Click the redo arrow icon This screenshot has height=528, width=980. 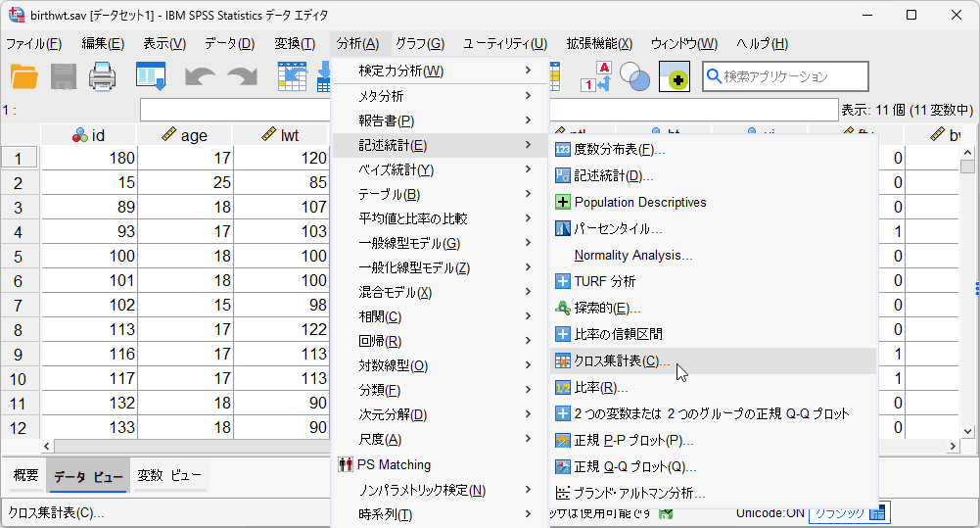pos(242,77)
